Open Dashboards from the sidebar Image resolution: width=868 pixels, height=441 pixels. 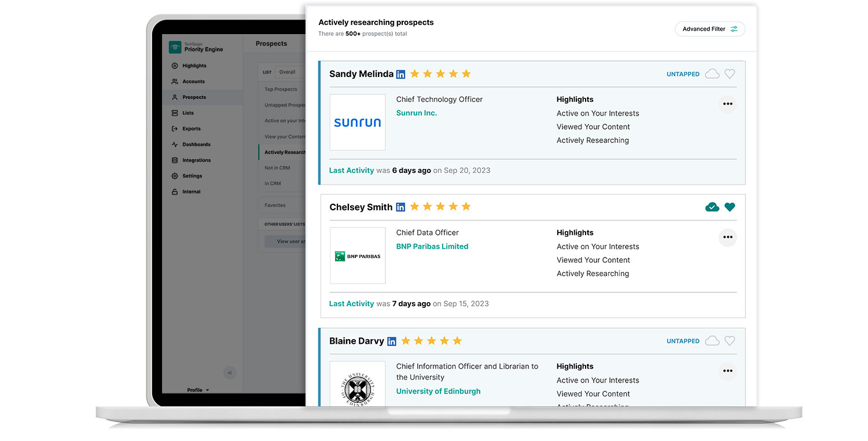coord(196,145)
